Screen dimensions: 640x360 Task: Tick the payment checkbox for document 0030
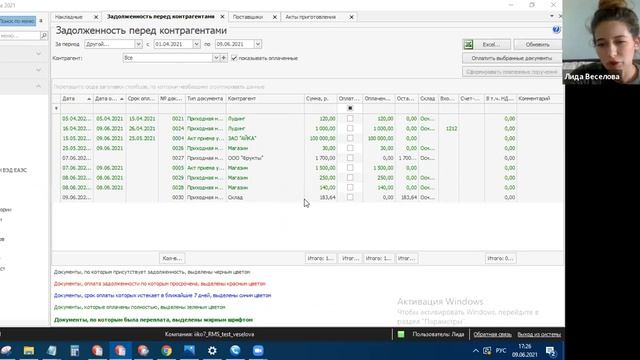[350, 197]
